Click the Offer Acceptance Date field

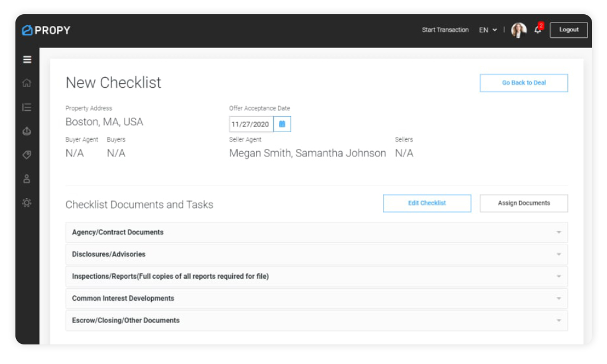coord(251,124)
